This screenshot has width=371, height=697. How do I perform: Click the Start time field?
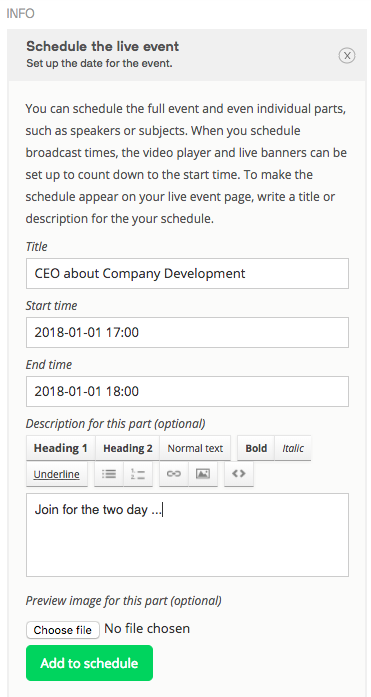click(x=187, y=332)
